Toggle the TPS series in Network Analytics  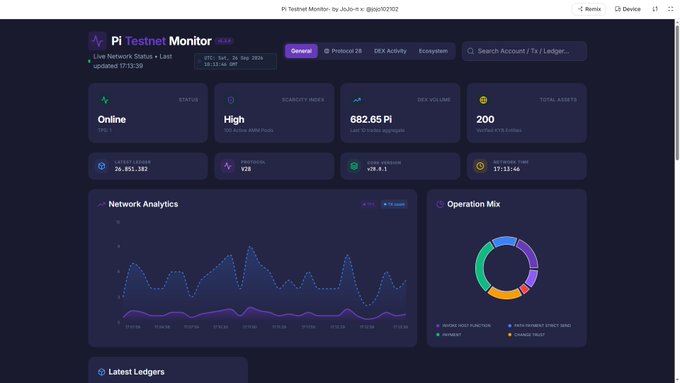369,204
